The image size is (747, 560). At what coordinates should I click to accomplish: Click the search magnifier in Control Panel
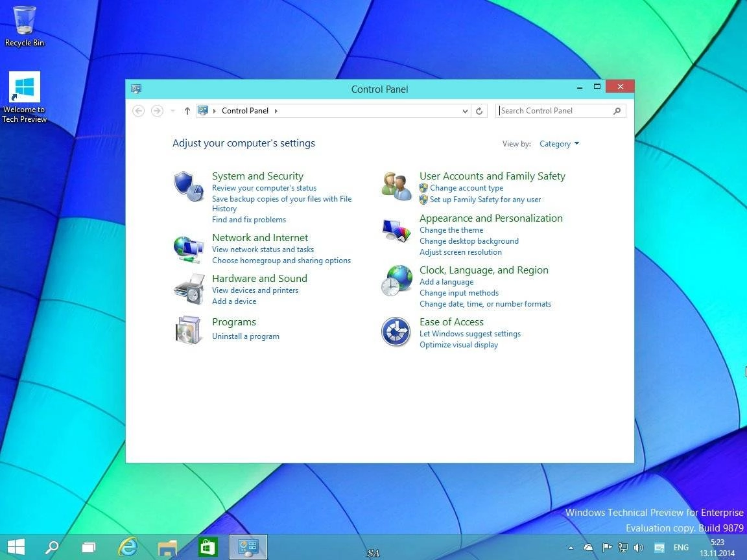pyautogui.click(x=617, y=111)
